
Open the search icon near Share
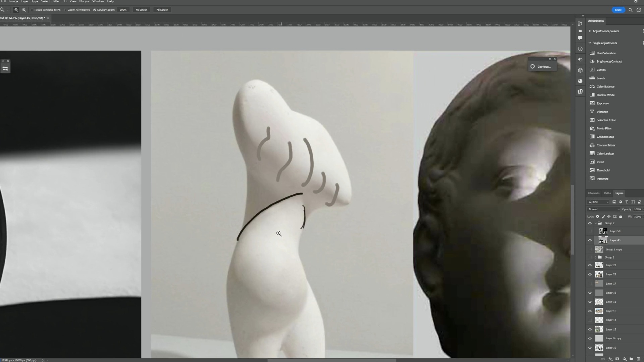pyautogui.click(x=630, y=10)
